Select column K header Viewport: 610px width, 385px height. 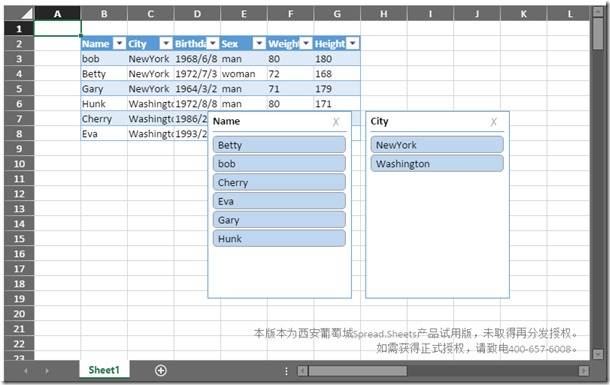[524, 14]
